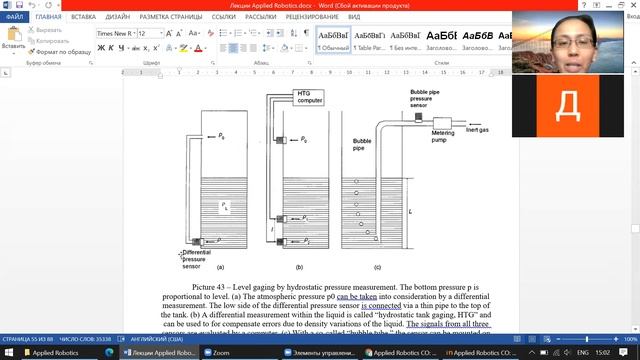Activate Format Painter (Формат по образцу)
Viewport: 640px width, 360px height.
point(60,52)
